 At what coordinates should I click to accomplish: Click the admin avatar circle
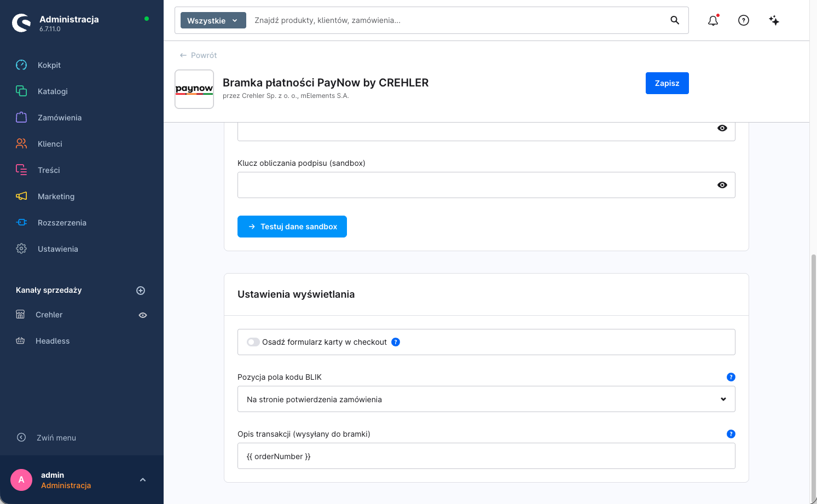tap(21, 480)
